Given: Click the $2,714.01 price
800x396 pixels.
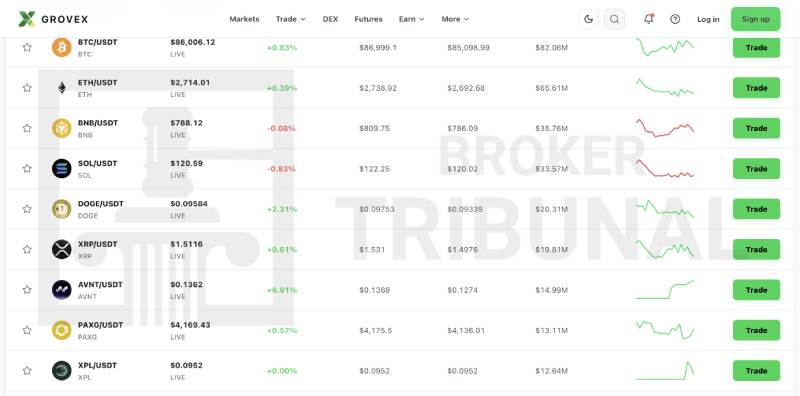Looking at the screenshot, I should 190,83.
